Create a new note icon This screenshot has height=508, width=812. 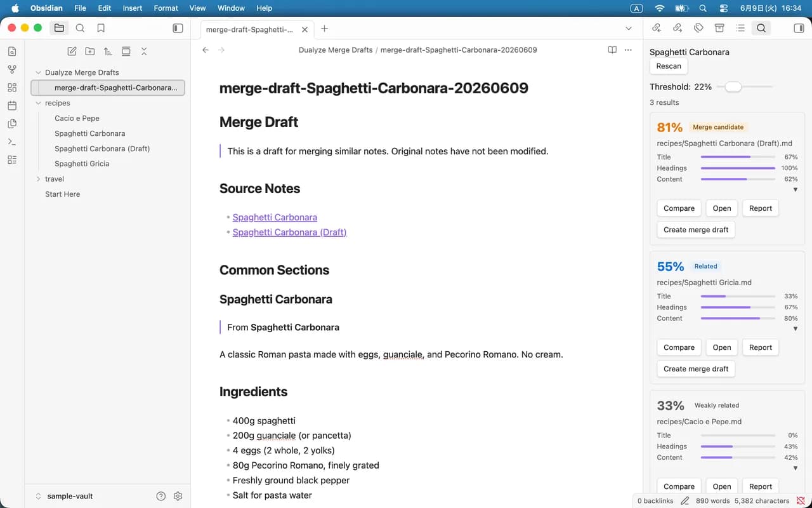[x=72, y=51]
